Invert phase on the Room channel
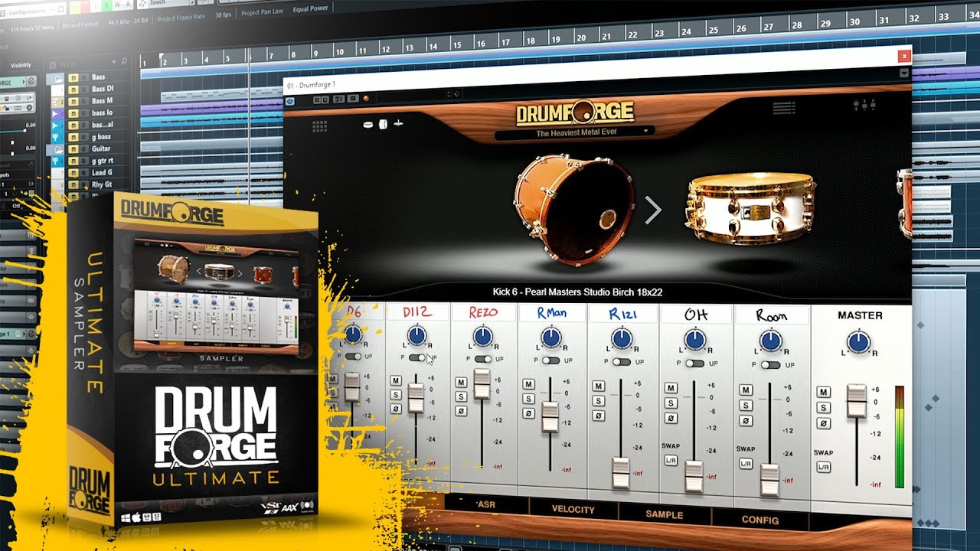 (746, 421)
